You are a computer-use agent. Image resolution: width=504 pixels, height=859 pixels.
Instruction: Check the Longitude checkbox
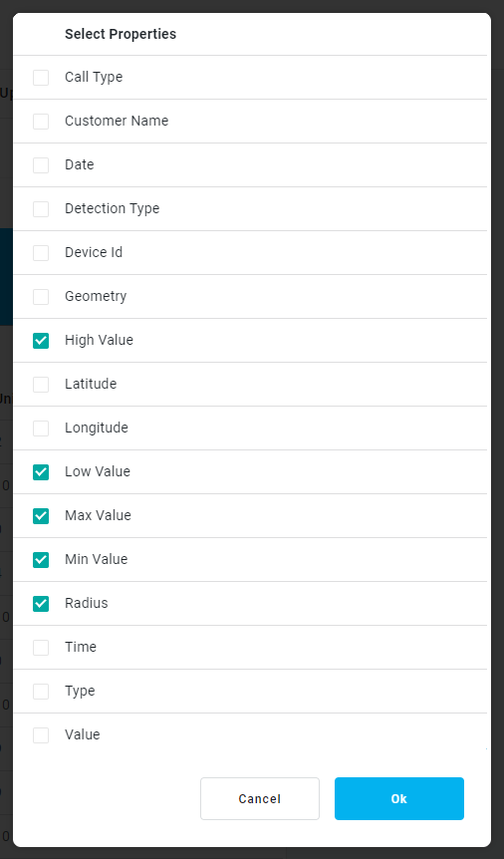(x=41, y=429)
